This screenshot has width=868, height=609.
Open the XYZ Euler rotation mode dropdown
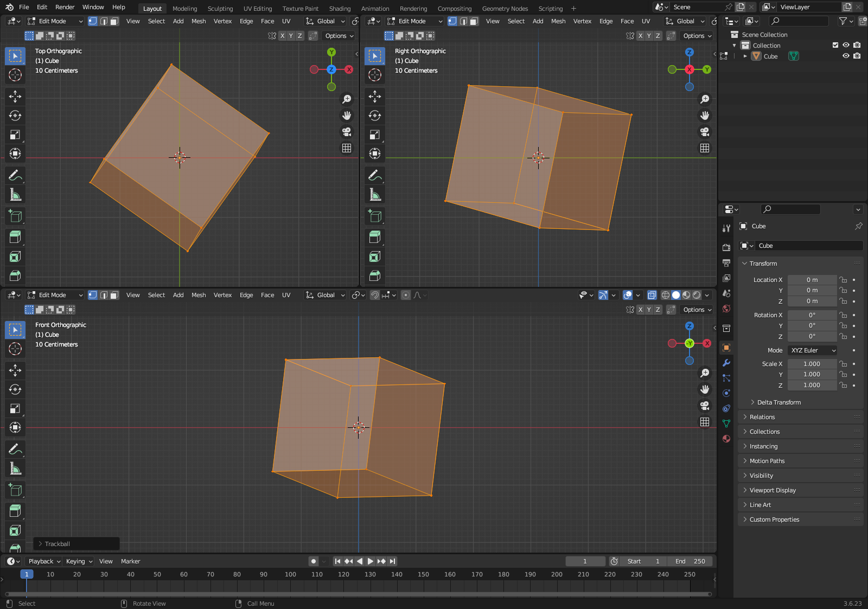pyautogui.click(x=812, y=350)
